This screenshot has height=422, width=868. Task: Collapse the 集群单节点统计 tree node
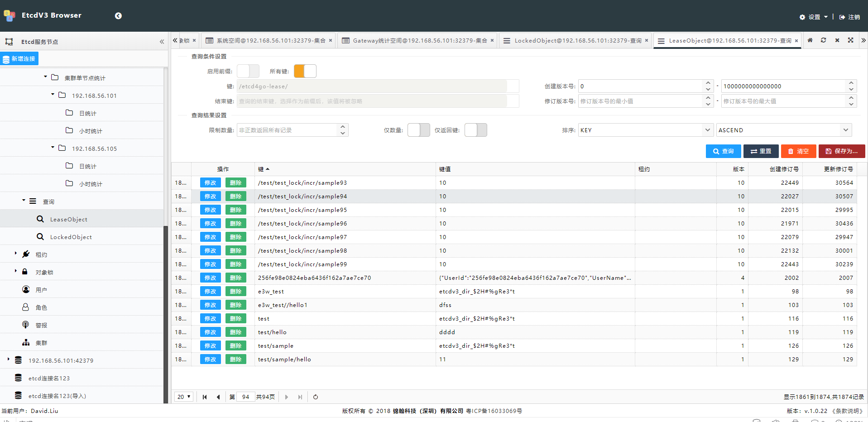pyautogui.click(x=45, y=77)
